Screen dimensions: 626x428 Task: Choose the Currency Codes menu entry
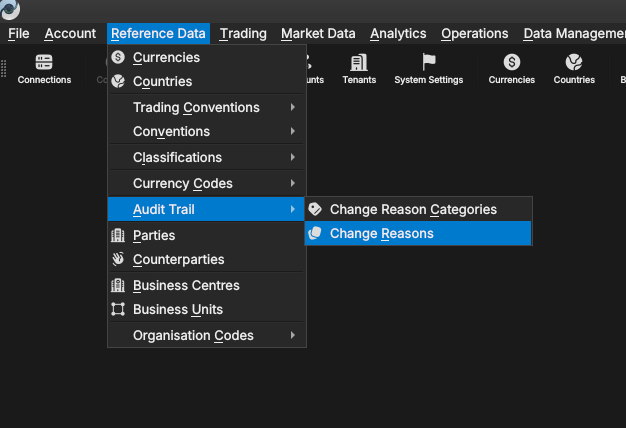[206, 183]
